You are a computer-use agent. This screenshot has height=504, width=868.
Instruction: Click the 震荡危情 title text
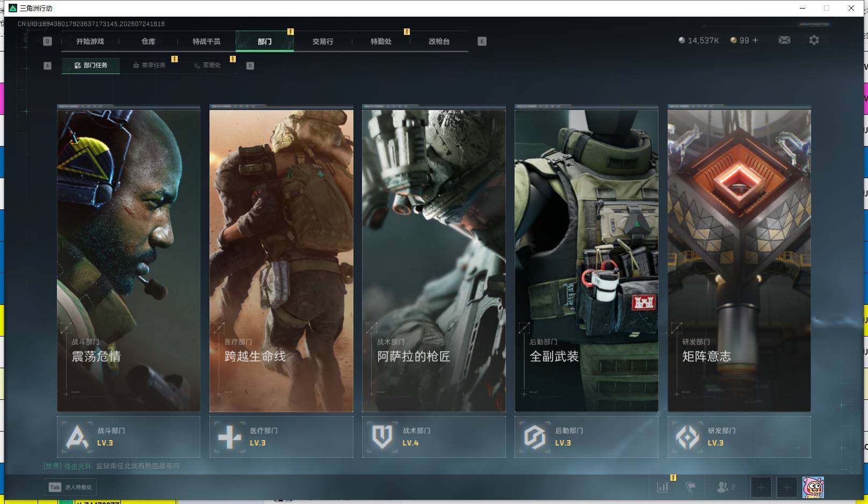coord(96,356)
